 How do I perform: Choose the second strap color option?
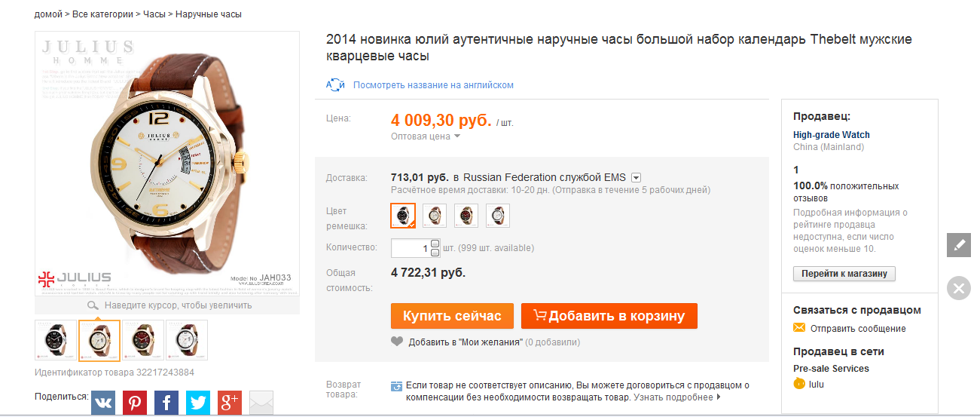point(435,216)
